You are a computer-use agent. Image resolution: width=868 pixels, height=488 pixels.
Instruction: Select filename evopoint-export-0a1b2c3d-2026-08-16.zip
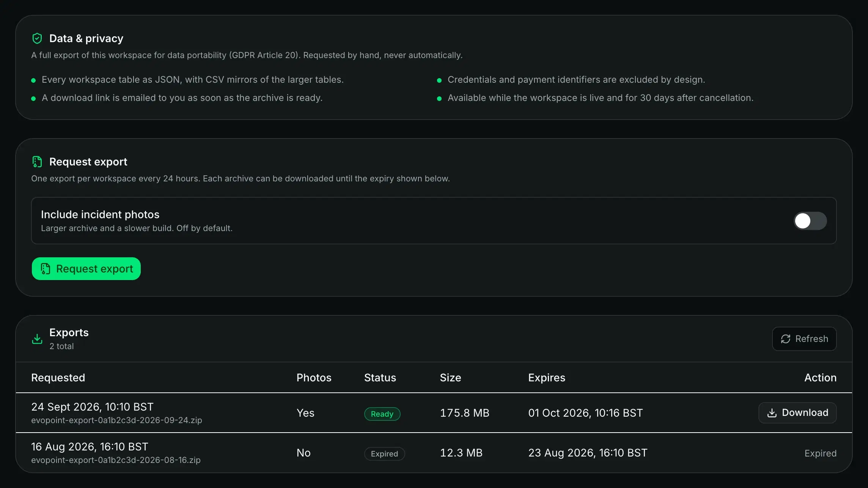tap(116, 460)
